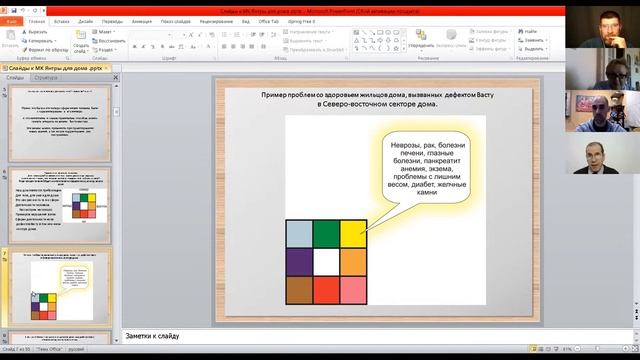This screenshot has width=640, height=360.
Task: Open the Office Tab ribbon tab
Action: (x=268, y=22)
